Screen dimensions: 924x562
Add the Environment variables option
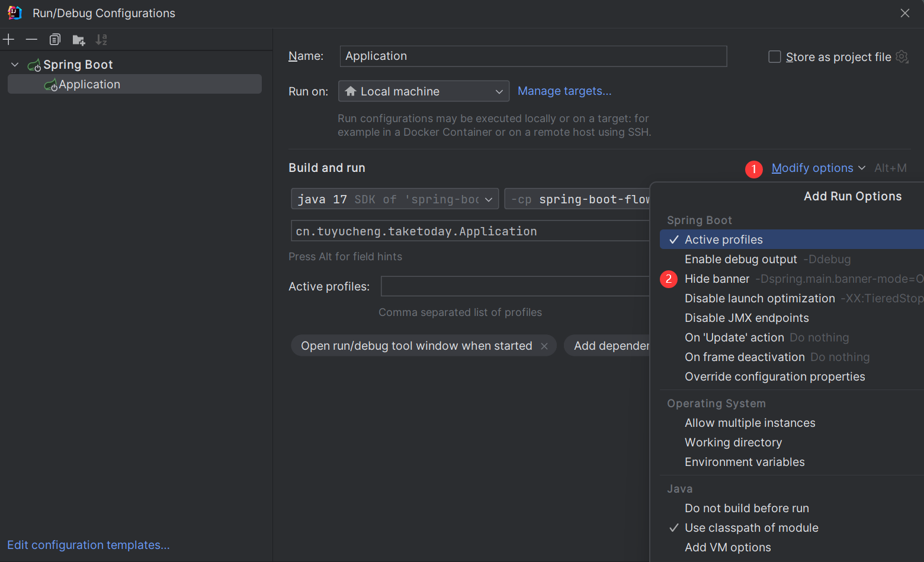point(792,462)
